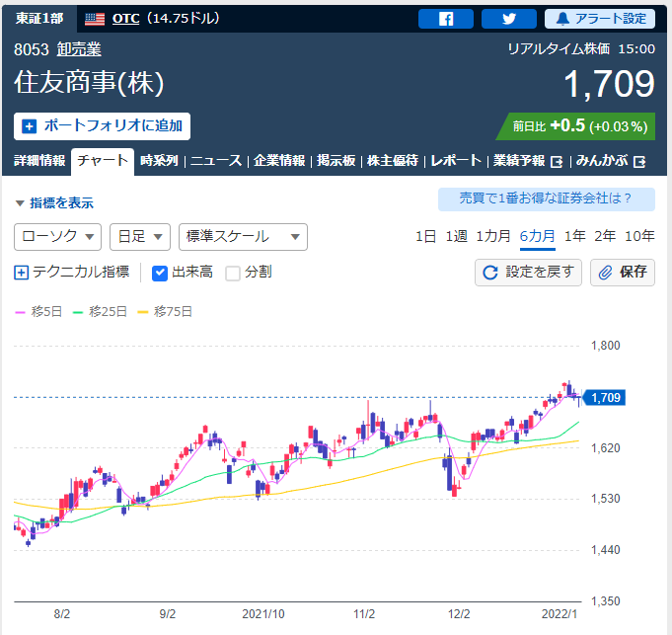Uncheck the 出来高 checkbox
The width and height of the screenshot is (672, 635).
tap(160, 273)
